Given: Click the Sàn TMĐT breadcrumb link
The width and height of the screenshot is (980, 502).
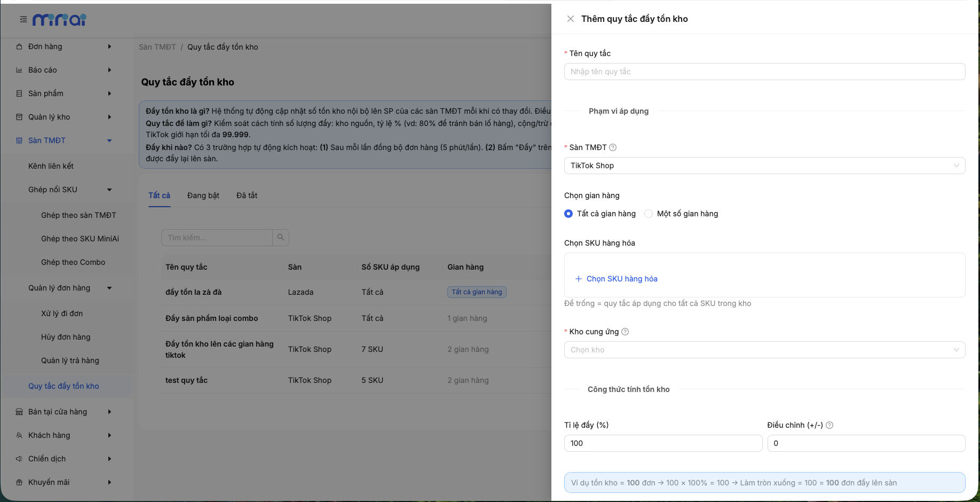Looking at the screenshot, I should pos(157,47).
